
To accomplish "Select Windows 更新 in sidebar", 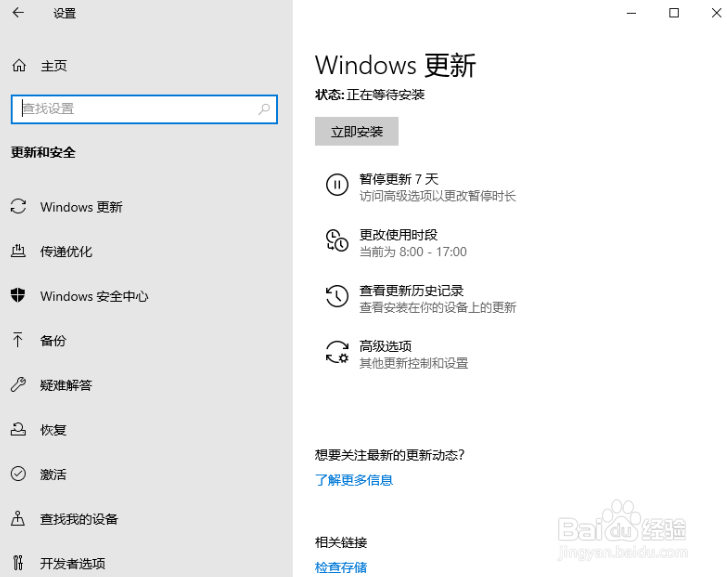I will [x=81, y=207].
